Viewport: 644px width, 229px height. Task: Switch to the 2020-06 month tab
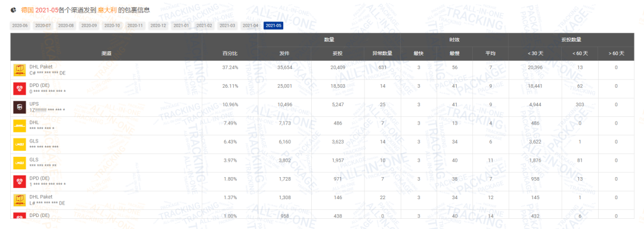(20, 26)
